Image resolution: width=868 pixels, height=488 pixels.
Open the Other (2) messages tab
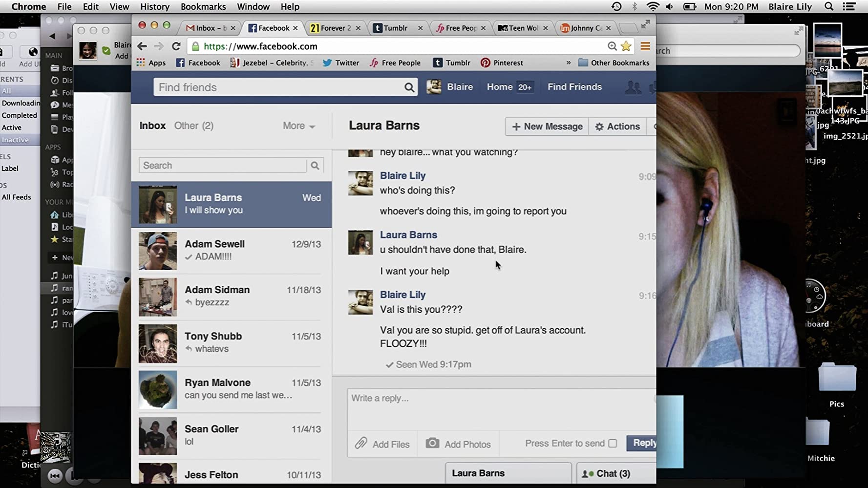coord(194,126)
